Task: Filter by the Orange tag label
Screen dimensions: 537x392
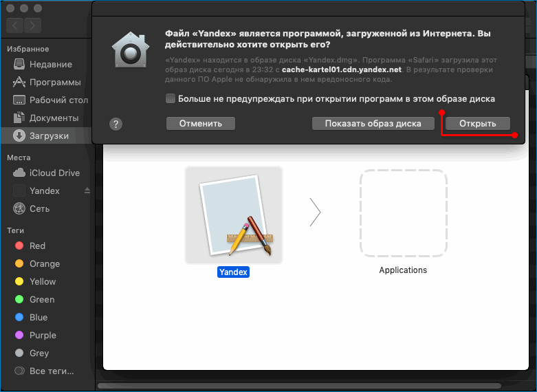Action: (45, 264)
